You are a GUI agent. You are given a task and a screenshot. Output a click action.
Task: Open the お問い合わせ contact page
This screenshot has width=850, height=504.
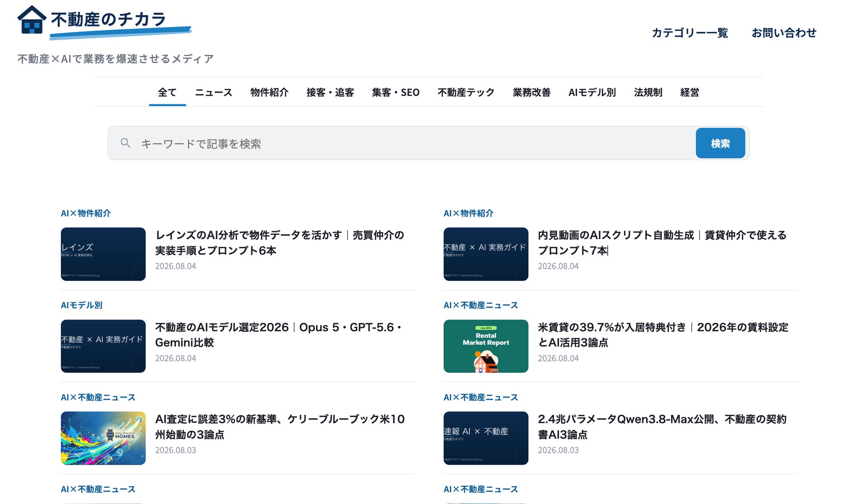click(783, 33)
